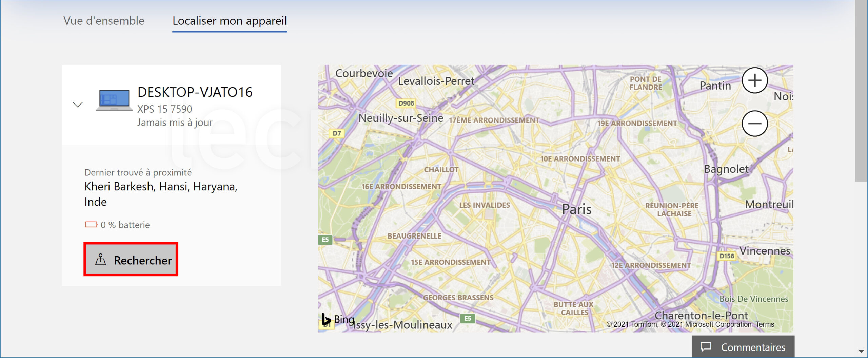Screen dimensions: 868x358
Task: Open the Vue d'ensemble tab
Action: 104,21
